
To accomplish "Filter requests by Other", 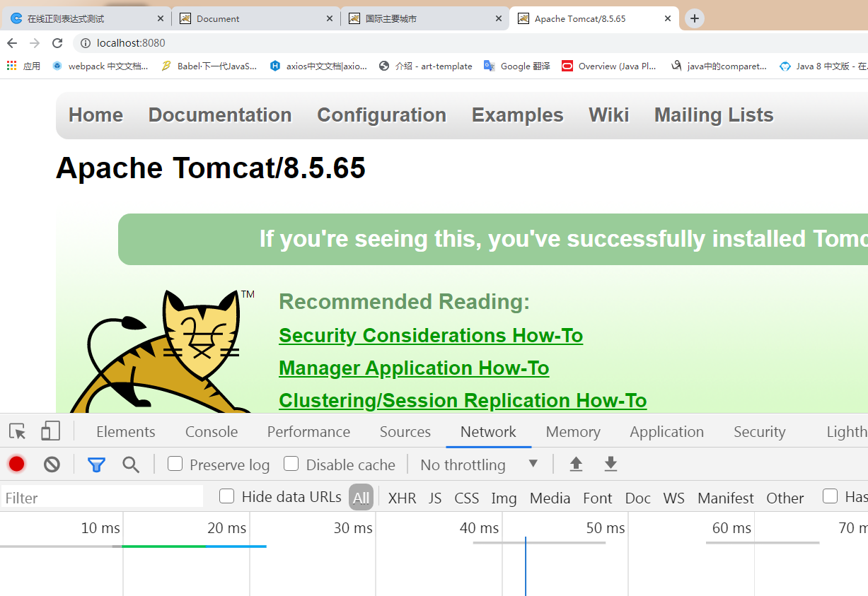I will [785, 498].
